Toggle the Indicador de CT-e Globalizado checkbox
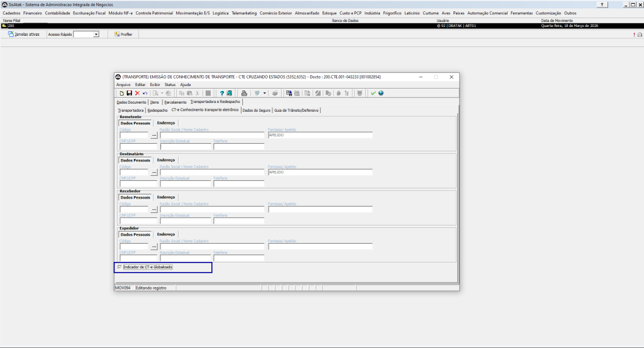 120,267
